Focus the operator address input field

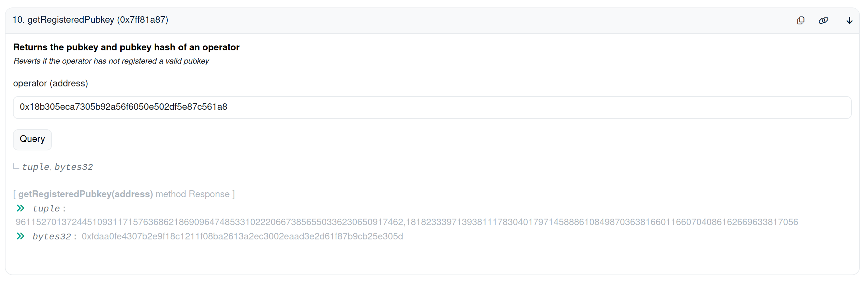click(432, 107)
